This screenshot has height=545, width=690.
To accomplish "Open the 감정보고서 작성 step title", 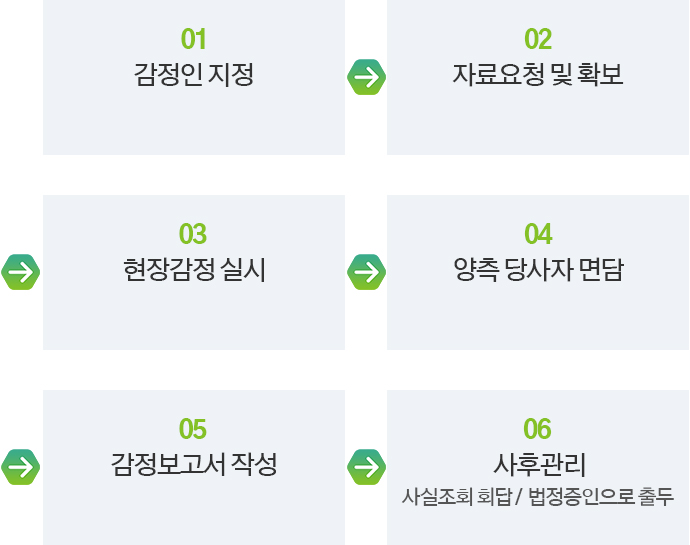I will (194, 464).
